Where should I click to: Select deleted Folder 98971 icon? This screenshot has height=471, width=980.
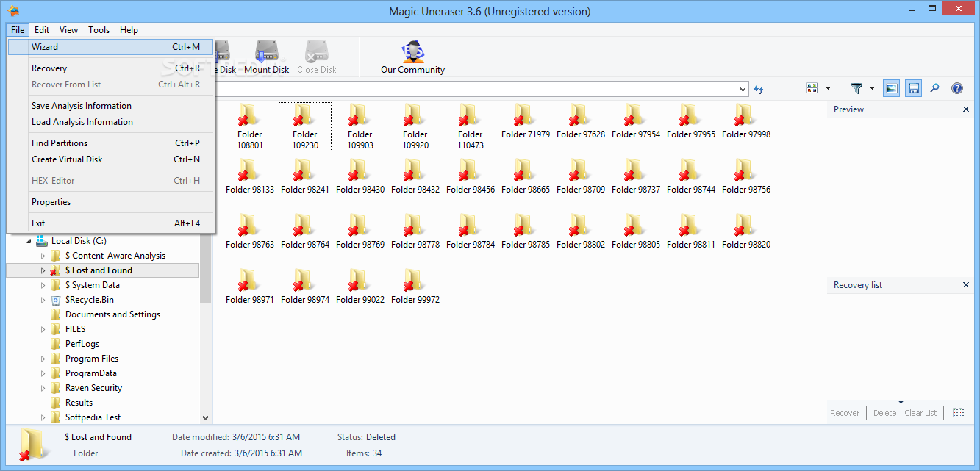coord(248,281)
